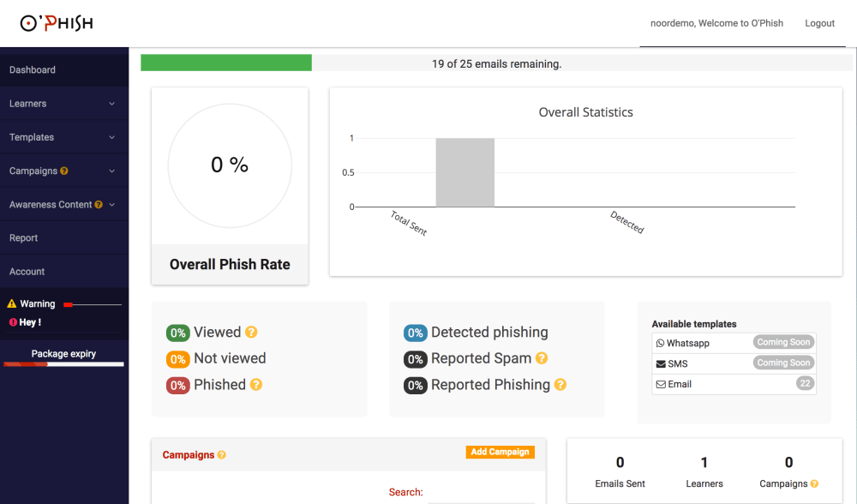Open the Report section
This screenshot has height=504, width=857.
(x=24, y=238)
